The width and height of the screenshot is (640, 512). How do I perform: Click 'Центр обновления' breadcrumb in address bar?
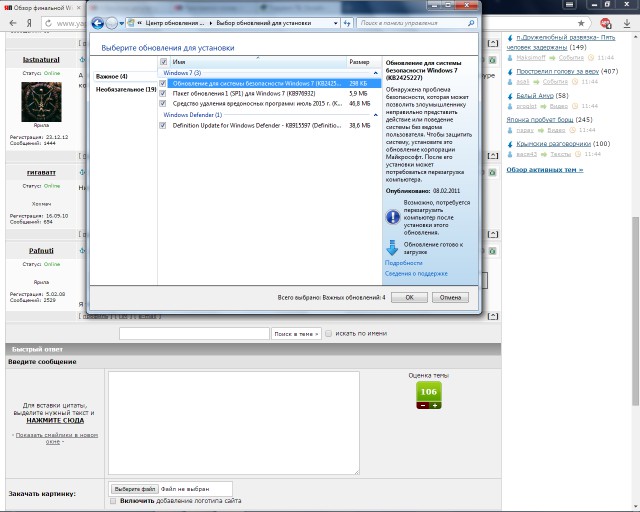coord(175,23)
